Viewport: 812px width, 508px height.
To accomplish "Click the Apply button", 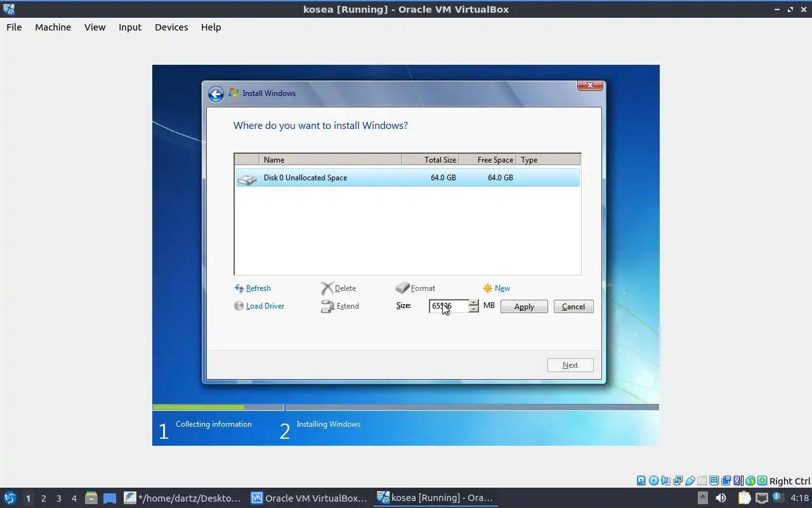I will tap(524, 307).
